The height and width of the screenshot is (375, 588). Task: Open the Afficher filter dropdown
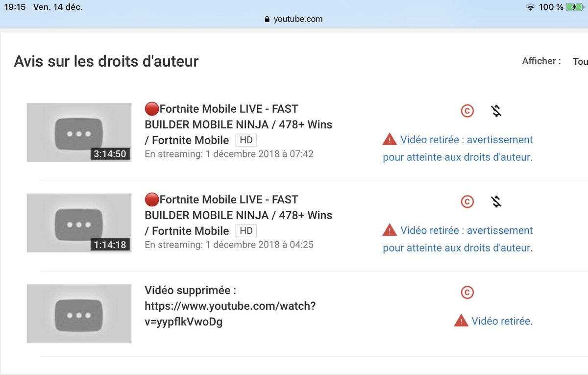pyautogui.click(x=580, y=62)
